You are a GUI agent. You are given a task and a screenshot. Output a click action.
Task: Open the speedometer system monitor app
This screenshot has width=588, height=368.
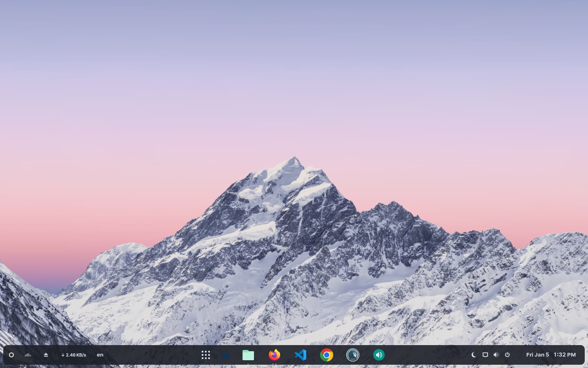pyautogui.click(x=353, y=355)
